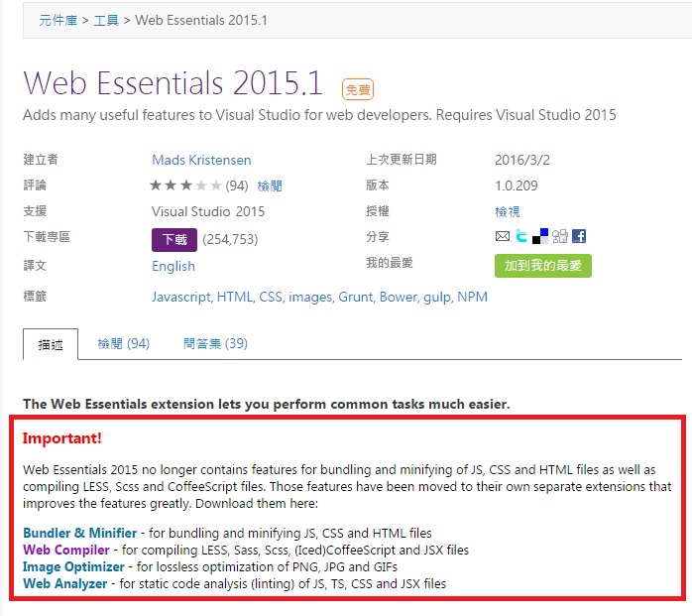Open the 檢閱 (94) tab
692x616 pixels.
pyautogui.click(x=123, y=344)
